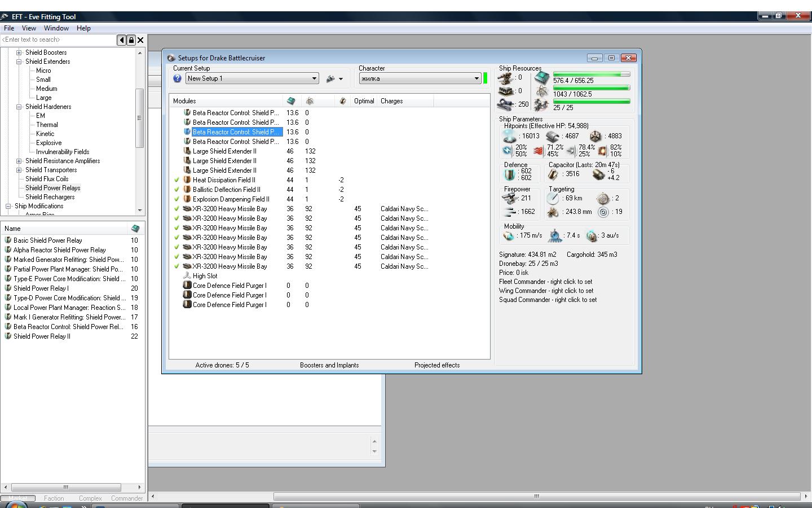
Task: Open the File menu
Action: [x=9, y=28]
